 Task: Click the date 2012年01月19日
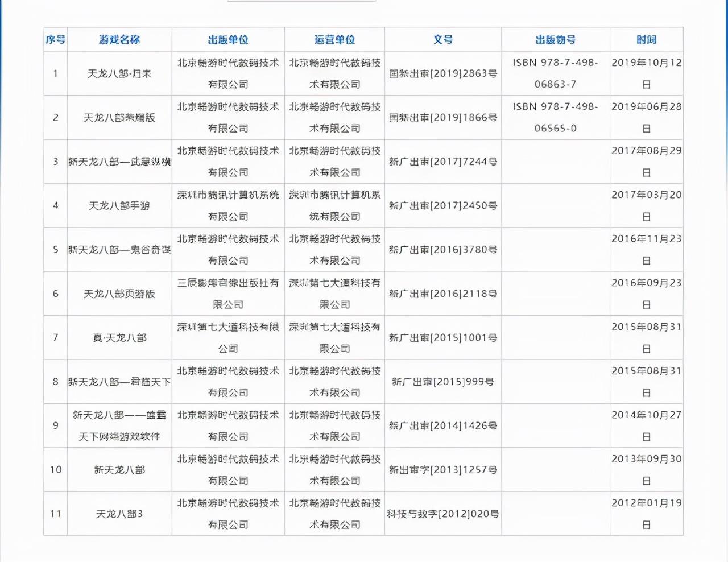(647, 514)
